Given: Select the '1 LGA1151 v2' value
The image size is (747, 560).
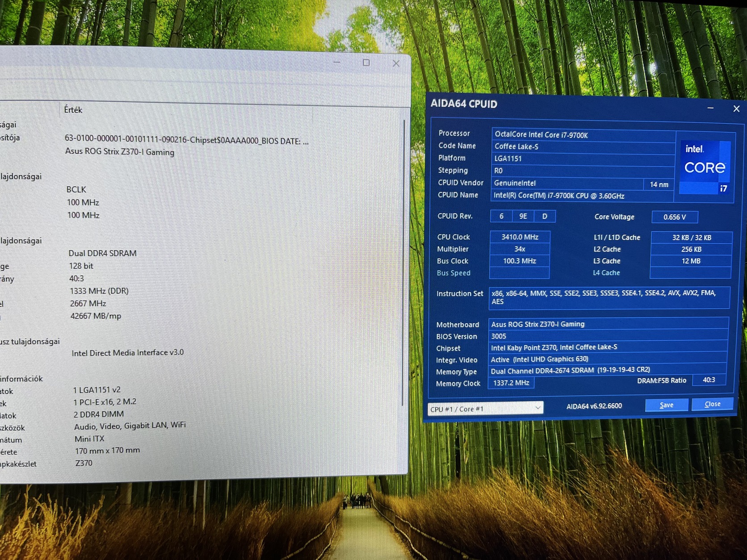Looking at the screenshot, I should pyautogui.click(x=97, y=390).
